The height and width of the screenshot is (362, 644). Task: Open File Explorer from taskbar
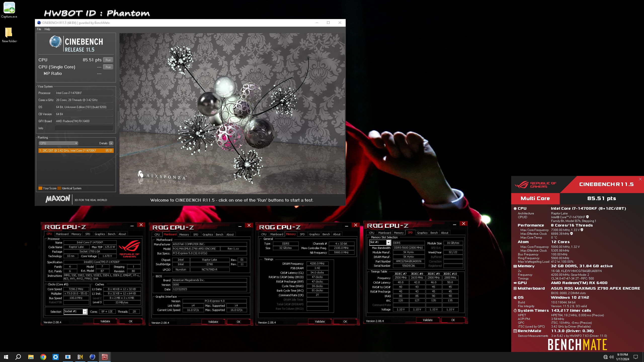tap(31, 357)
